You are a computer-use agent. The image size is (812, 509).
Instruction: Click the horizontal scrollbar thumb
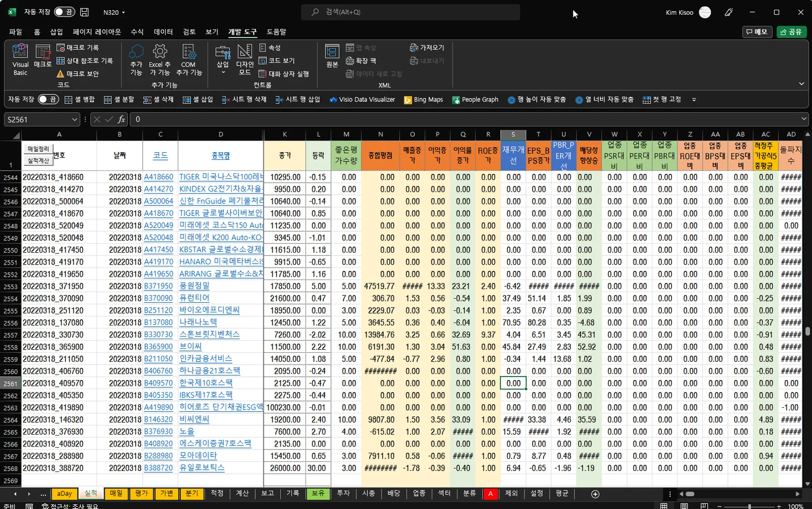pyautogui.click(x=690, y=494)
